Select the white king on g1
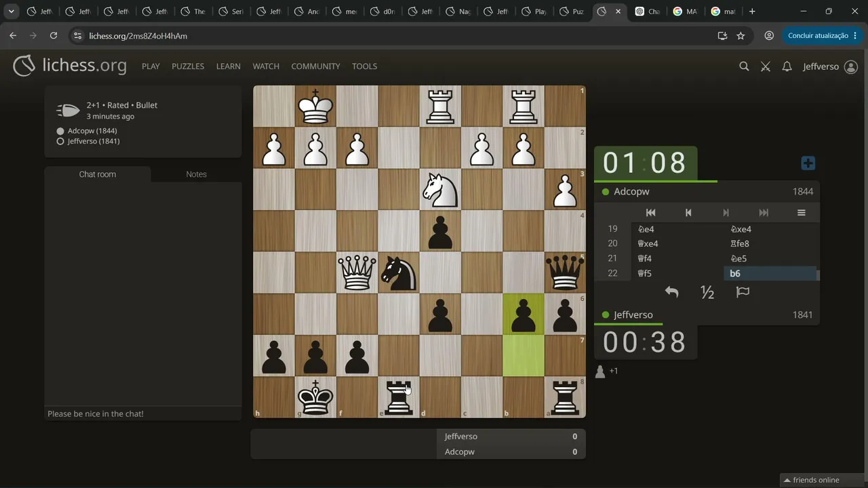The image size is (868, 488). coord(315,106)
